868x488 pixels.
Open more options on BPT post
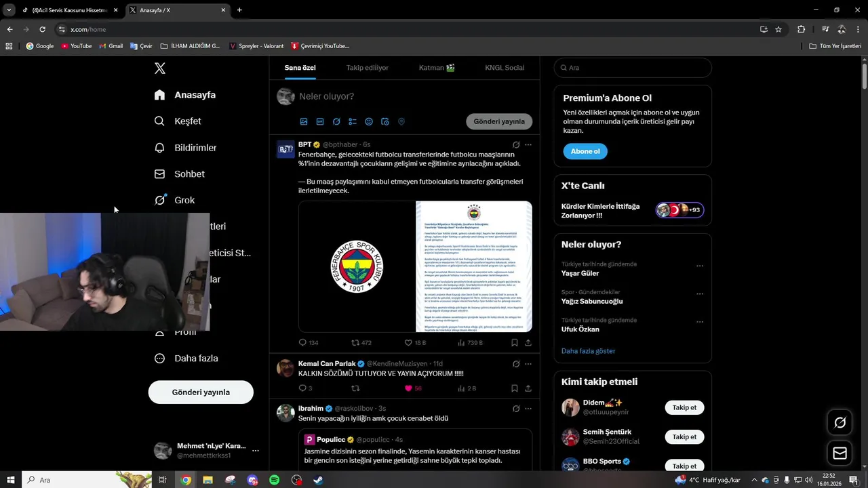click(528, 144)
